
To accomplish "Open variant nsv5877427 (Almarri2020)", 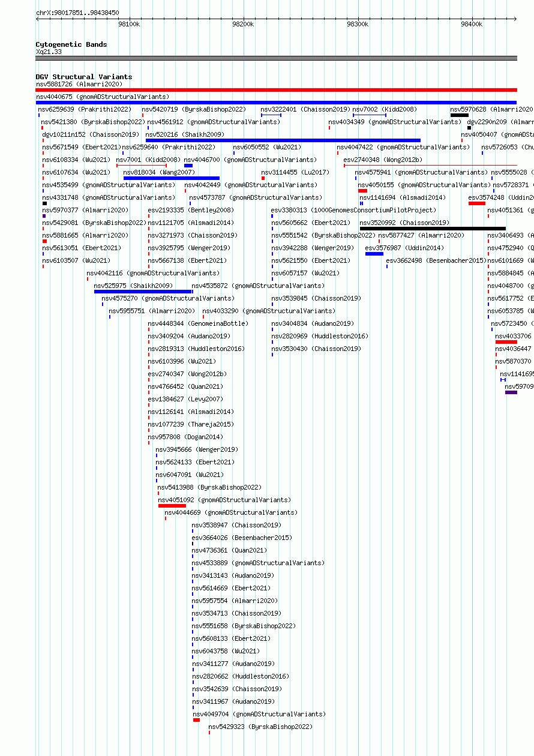I will click(422, 235).
